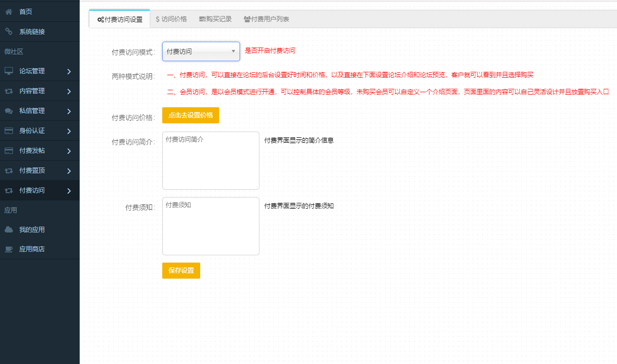Switch to the 访问价格 tab

171,19
